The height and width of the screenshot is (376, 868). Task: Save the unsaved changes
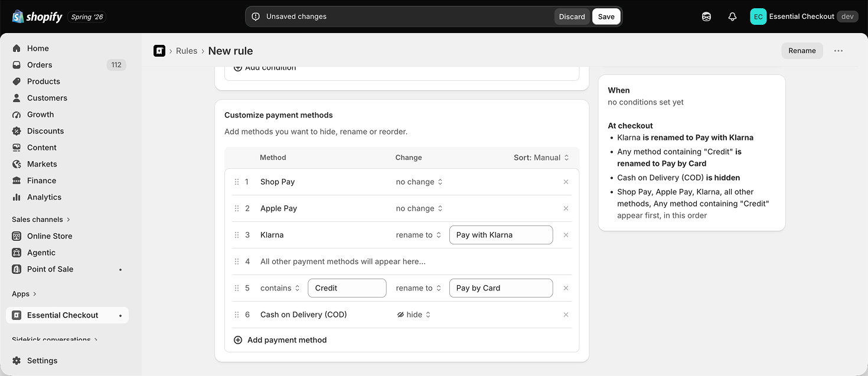[x=606, y=17]
